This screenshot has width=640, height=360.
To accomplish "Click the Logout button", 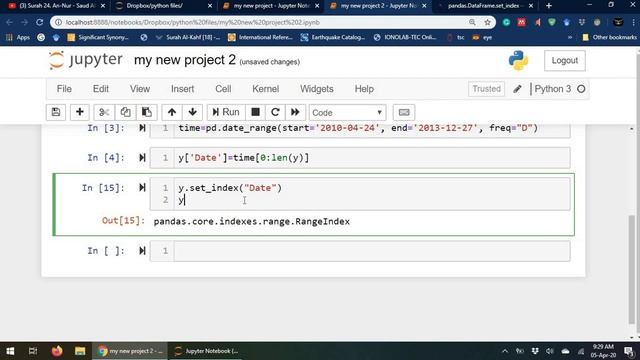I will (564, 60).
